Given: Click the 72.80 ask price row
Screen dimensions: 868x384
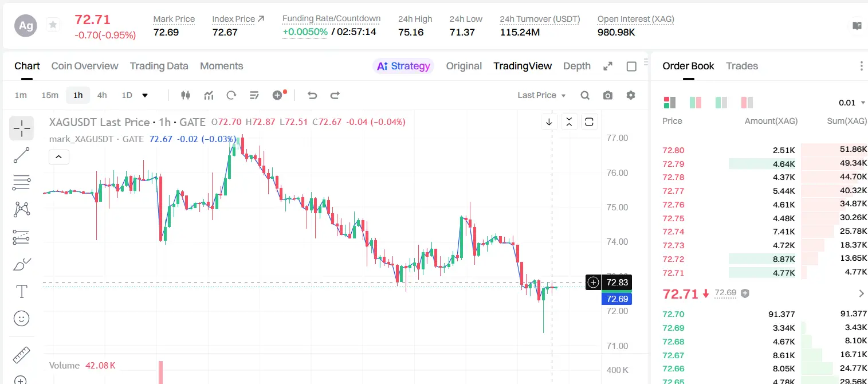Looking at the screenshot, I should pos(765,150).
